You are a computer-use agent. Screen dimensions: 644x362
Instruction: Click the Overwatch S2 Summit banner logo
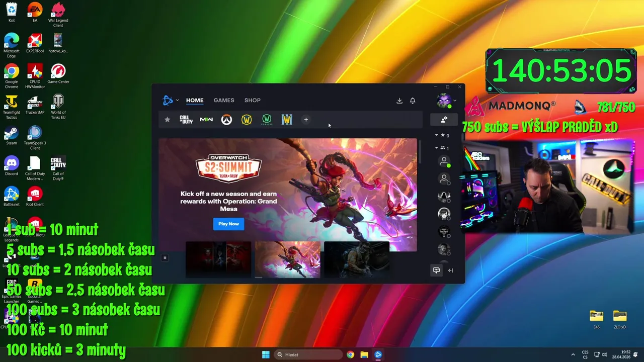[228, 168]
